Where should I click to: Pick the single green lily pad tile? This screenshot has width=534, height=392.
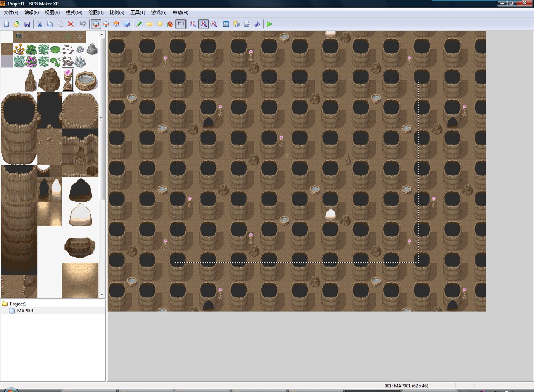(56, 49)
